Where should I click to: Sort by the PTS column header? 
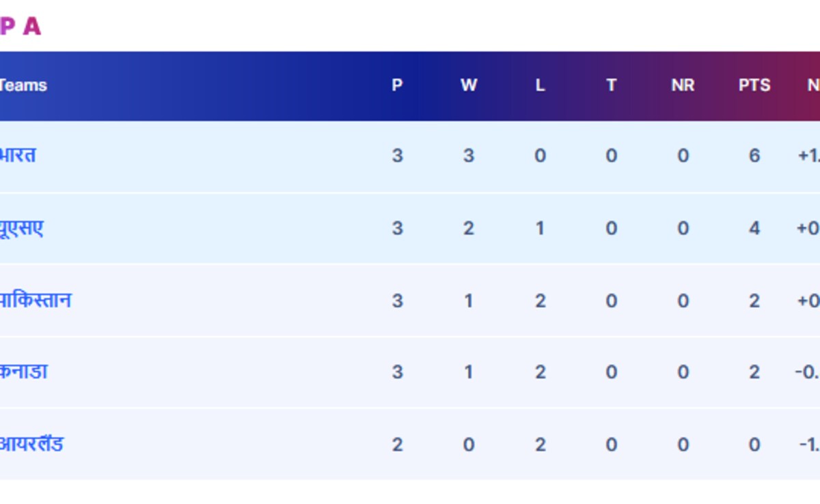[754, 85]
